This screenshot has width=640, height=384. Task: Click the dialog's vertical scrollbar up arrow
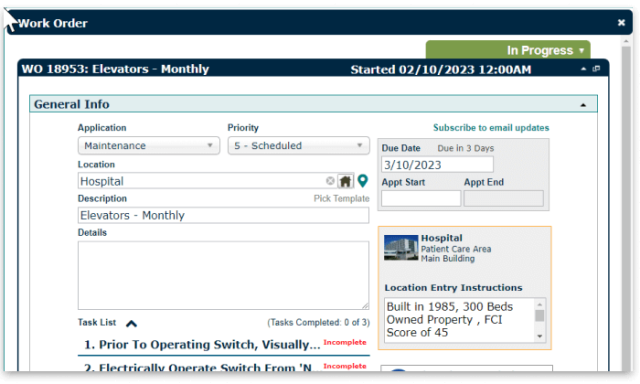(x=626, y=41)
